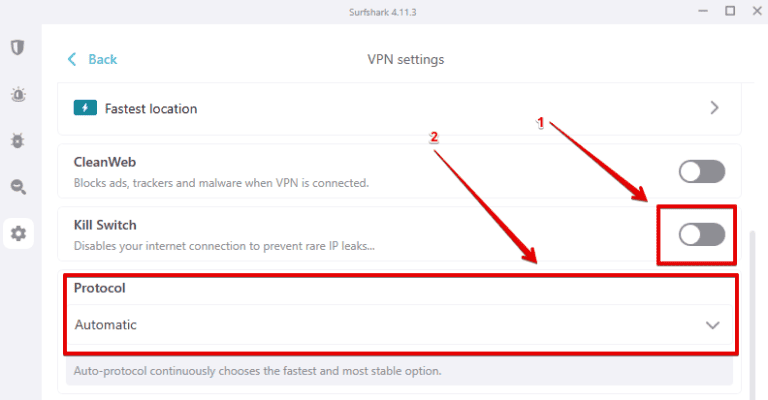Click the VPN settings page title
The width and height of the screenshot is (768, 400).
pyautogui.click(x=406, y=59)
